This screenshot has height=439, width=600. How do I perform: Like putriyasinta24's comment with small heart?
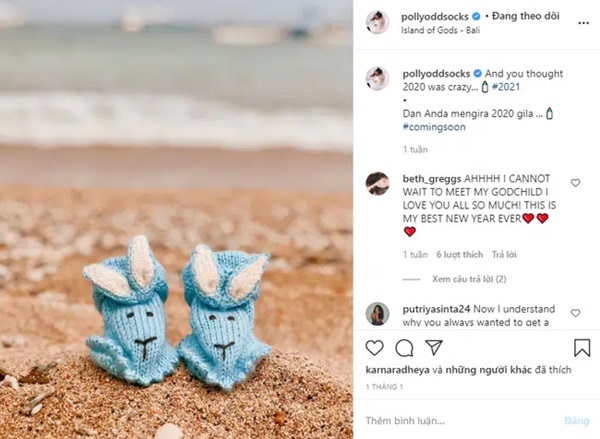[575, 313]
